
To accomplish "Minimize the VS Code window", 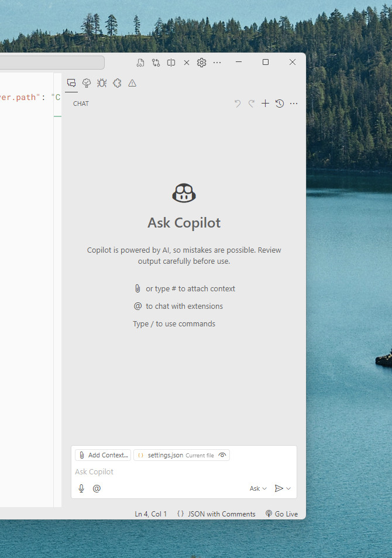I will 239,62.
